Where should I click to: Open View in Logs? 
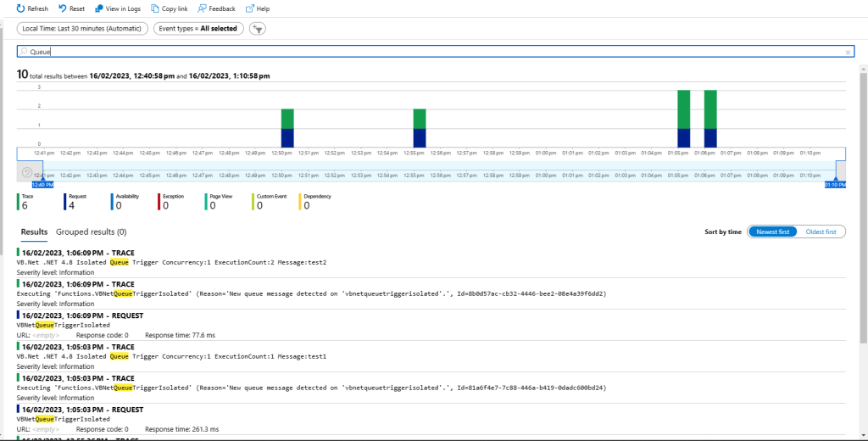coord(100,8)
